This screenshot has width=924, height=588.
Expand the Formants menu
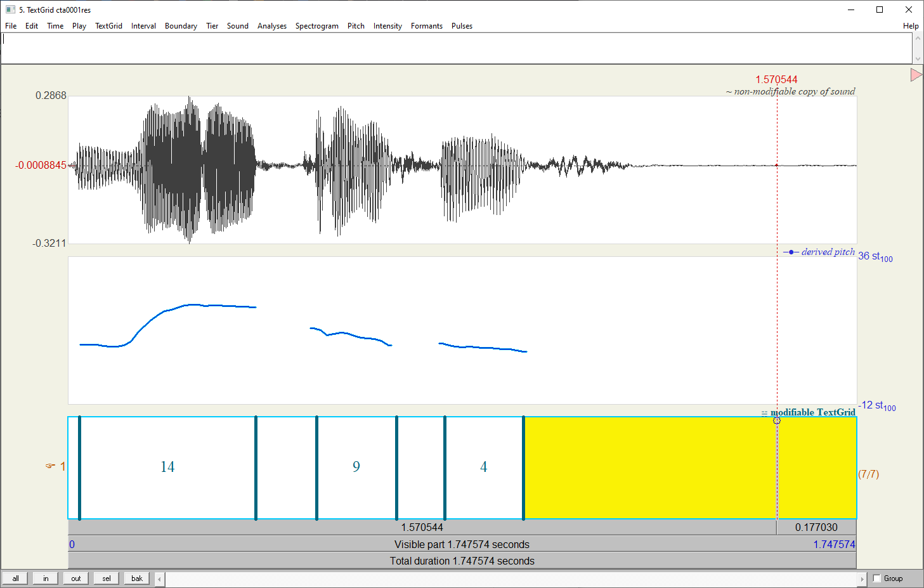point(426,26)
